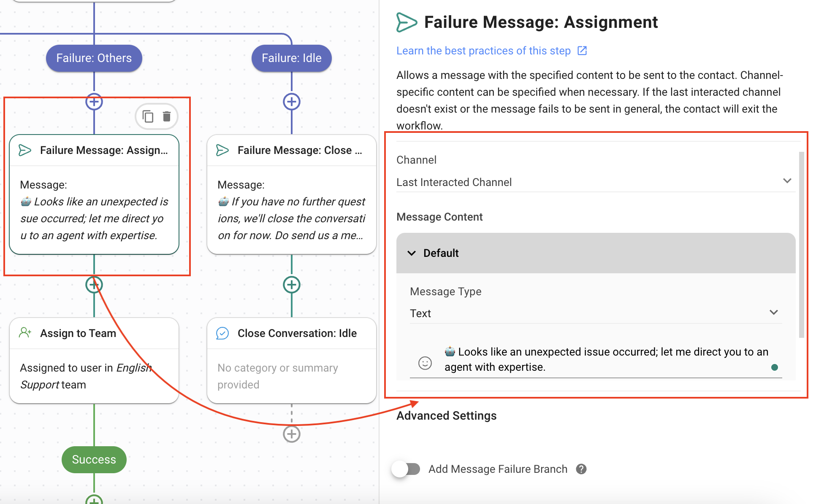Collapse the Default message content section
Viewport: 816px width, 504px height.
point(412,253)
